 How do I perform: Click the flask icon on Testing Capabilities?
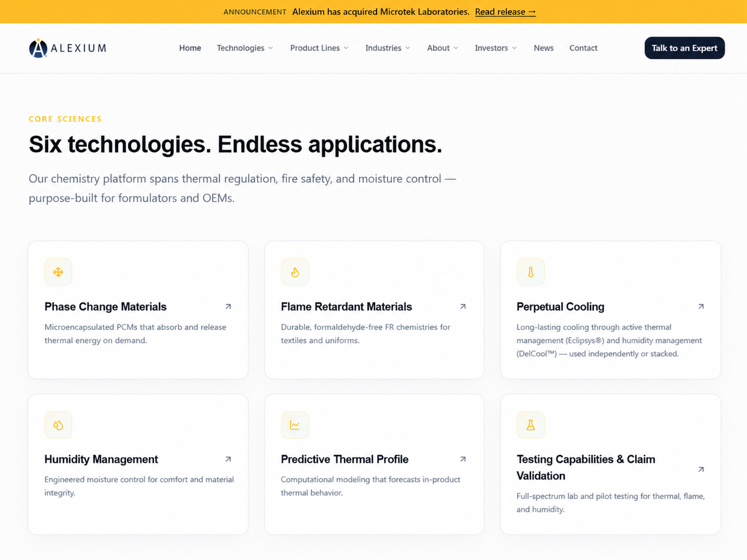point(531,425)
